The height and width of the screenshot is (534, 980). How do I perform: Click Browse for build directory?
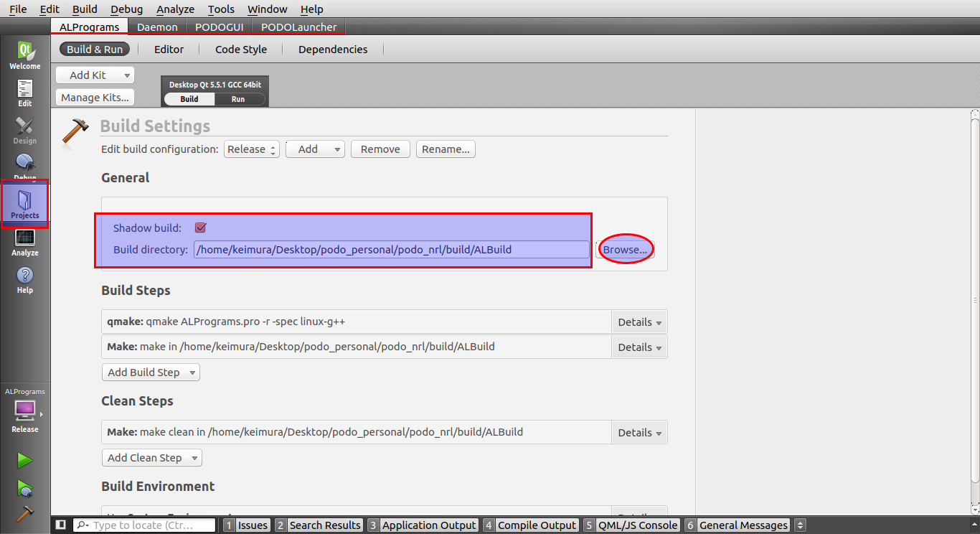click(x=625, y=250)
